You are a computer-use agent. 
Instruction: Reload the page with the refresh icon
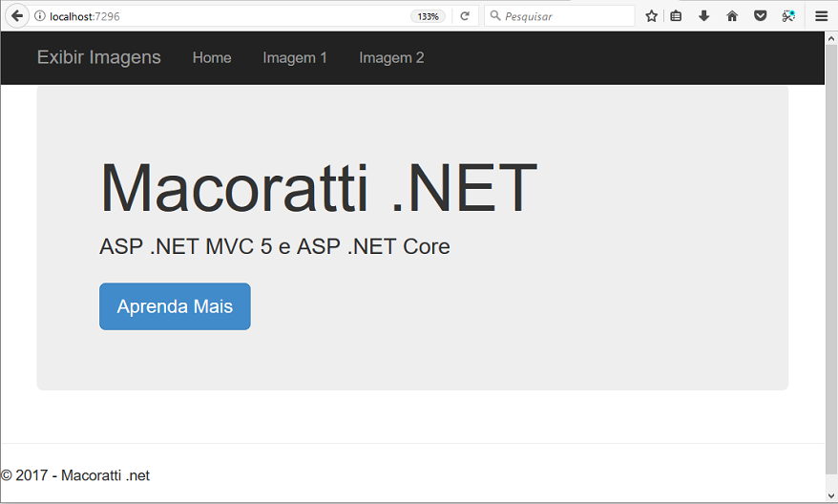tap(465, 16)
